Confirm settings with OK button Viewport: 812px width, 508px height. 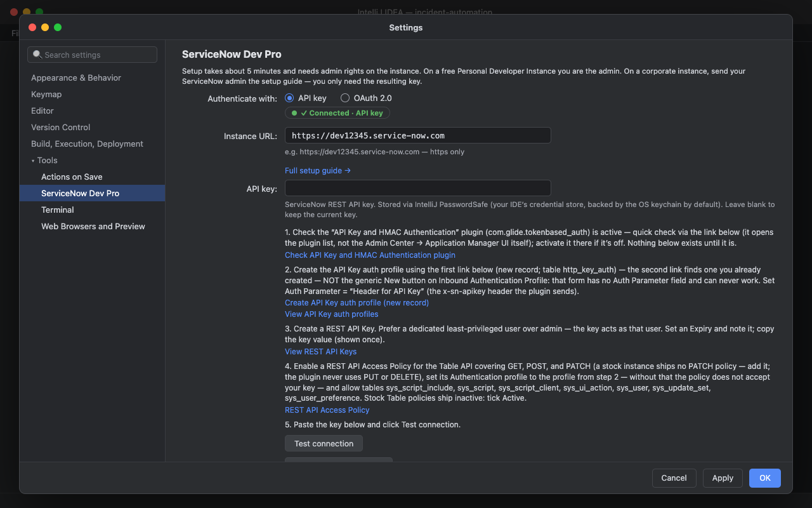pyautogui.click(x=765, y=478)
